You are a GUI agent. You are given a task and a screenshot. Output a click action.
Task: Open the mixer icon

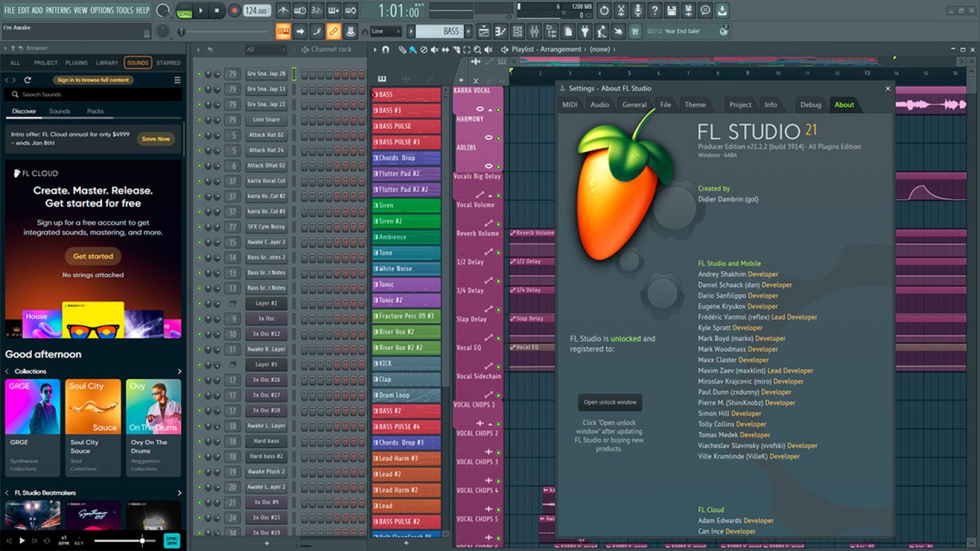[534, 31]
